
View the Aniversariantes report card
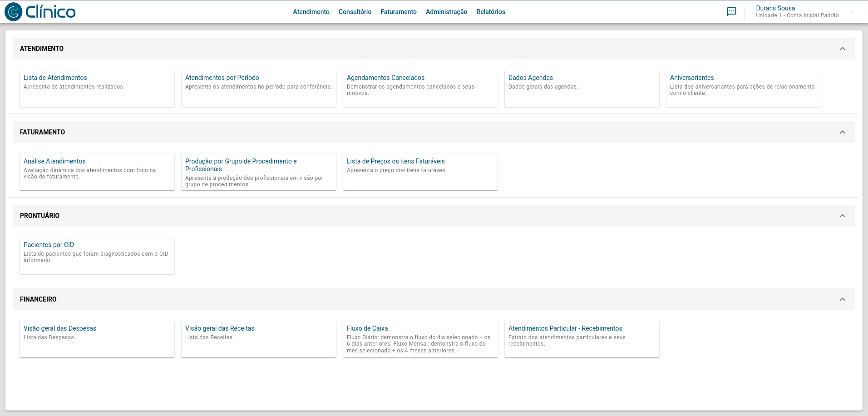tap(691, 78)
